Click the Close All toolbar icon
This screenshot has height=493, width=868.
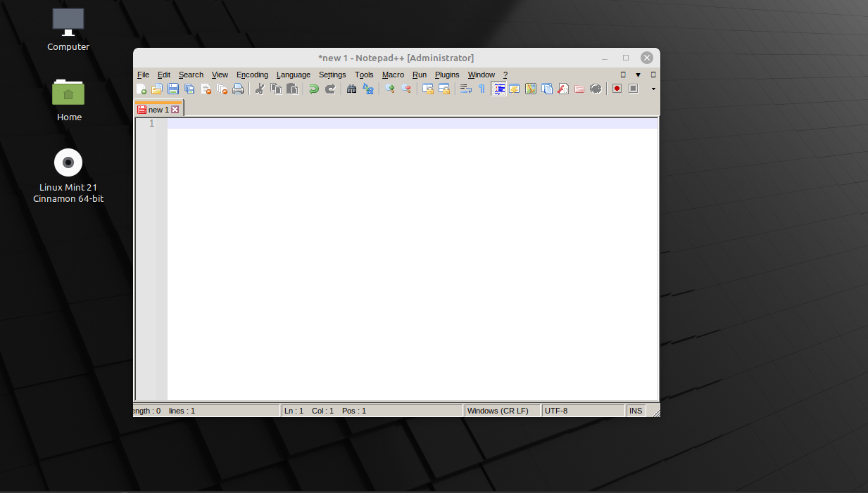click(222, 89)
